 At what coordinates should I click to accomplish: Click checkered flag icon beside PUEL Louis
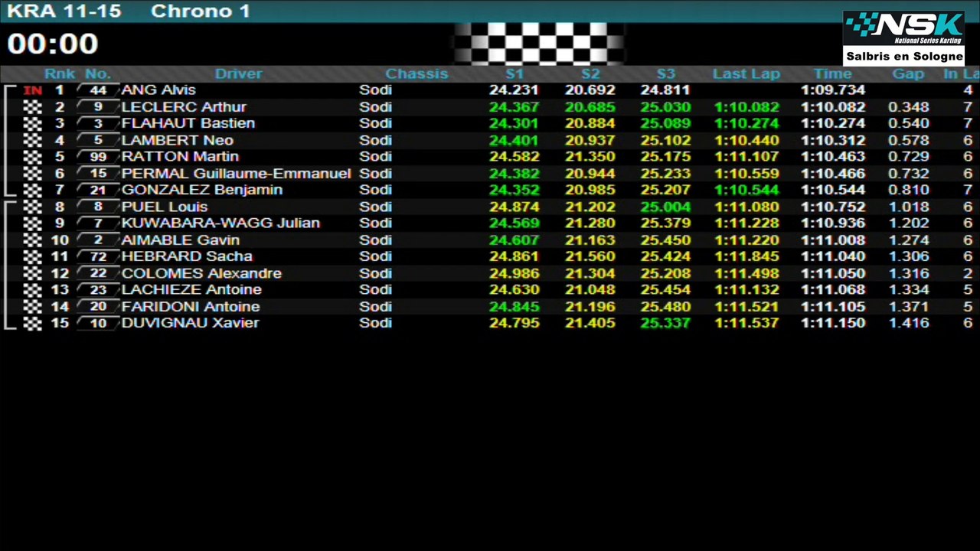coord(32,207)
